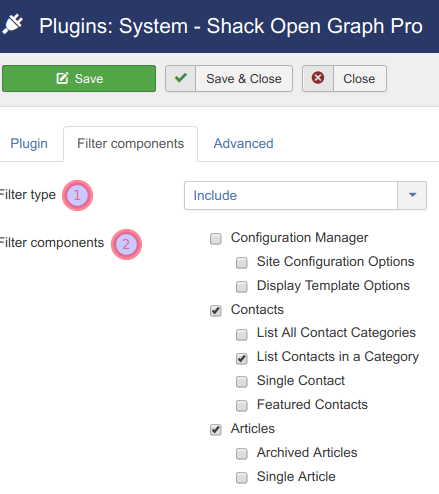Click the Close button label

[359, 79]
